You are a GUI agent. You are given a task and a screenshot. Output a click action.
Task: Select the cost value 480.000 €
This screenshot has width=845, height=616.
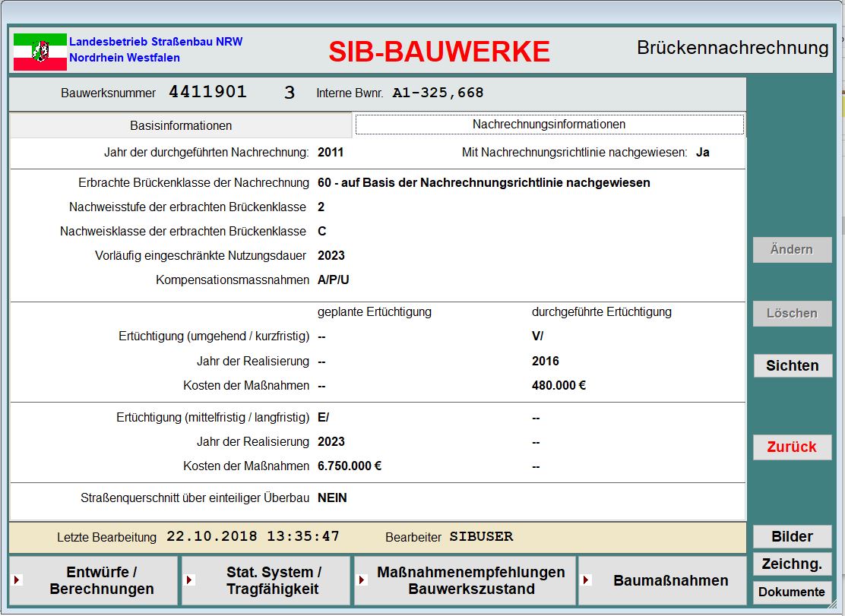559,386
